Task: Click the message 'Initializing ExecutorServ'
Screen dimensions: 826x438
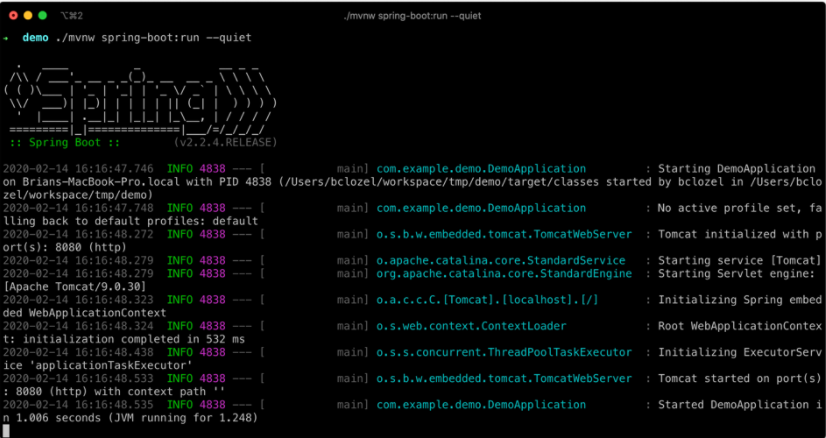Action: [x=740, y=352]
